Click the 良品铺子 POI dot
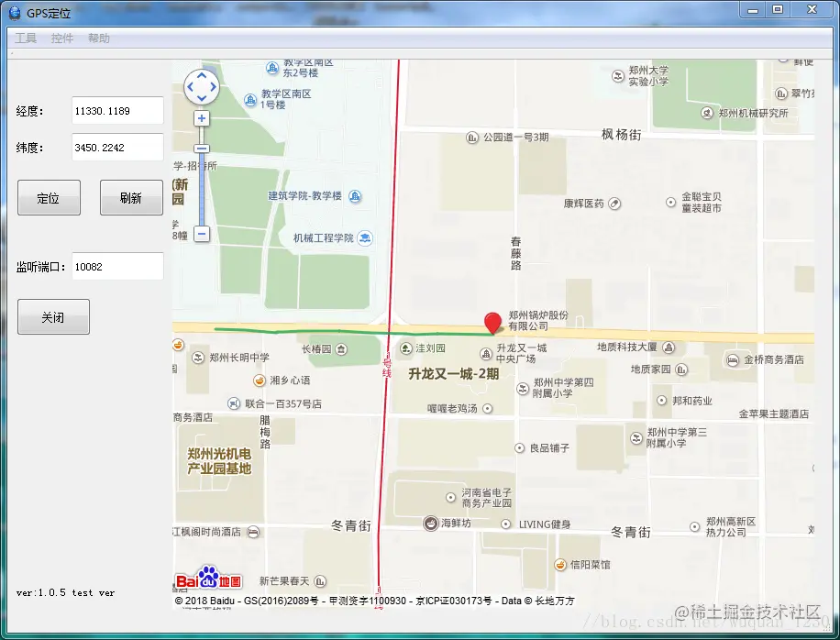840x640 pixels. [x=519, y=447]
